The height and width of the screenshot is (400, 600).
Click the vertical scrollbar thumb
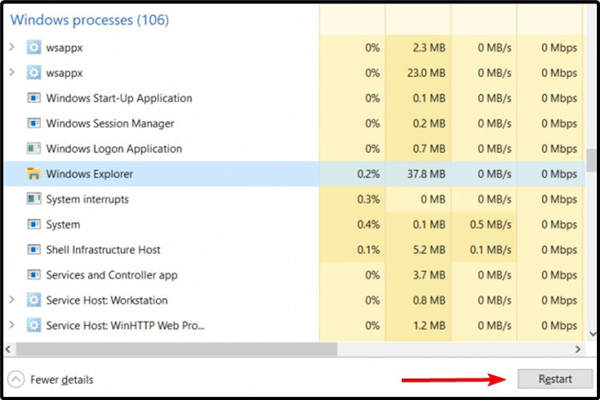(x=591, y=160)
